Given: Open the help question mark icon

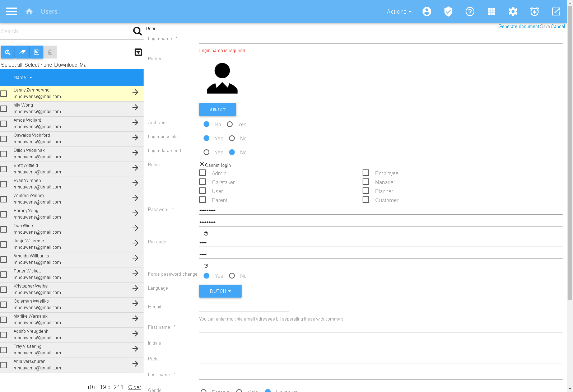Looking at the screenshot, I should 470,11.
